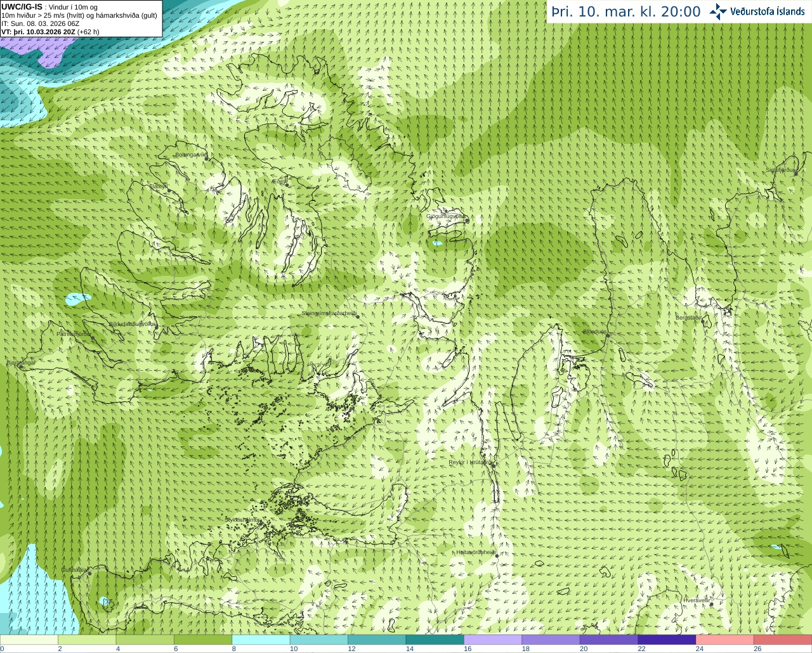
Task: Click the 8–10 m/s light cyan legend swatch
Action: point(261,640)
